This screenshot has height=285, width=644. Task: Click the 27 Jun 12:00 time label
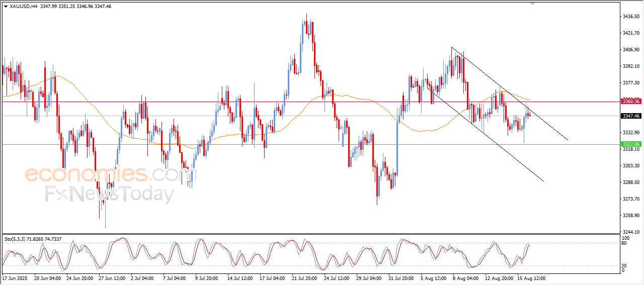click(112, 278)
